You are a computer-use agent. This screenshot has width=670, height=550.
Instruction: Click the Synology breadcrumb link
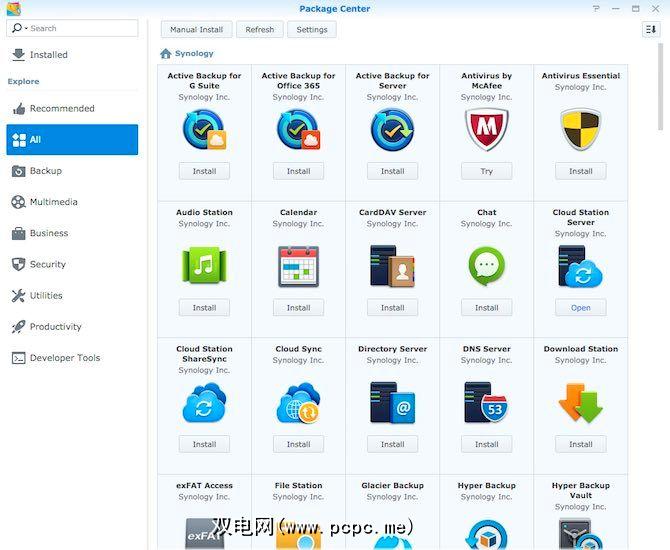(194, 53)
